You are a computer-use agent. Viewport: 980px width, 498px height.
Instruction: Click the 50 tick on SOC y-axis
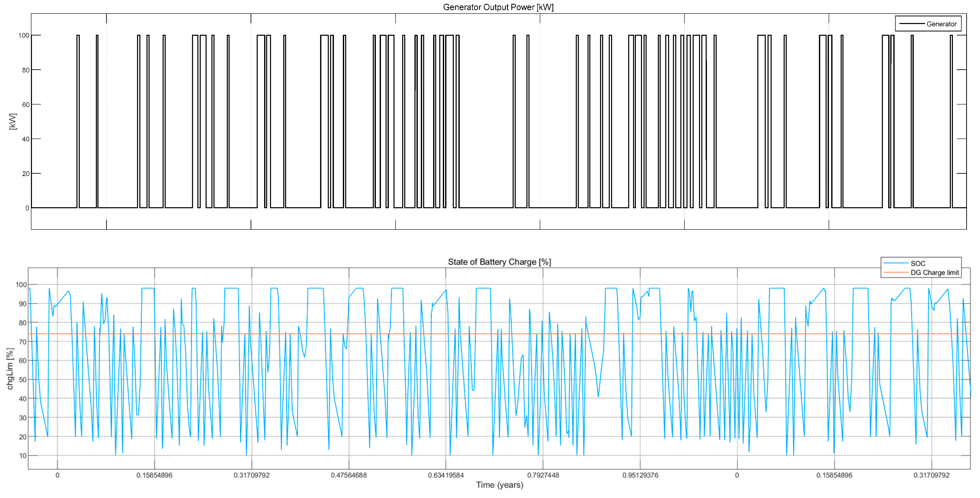pyautogui.click(x=22, y=379)
